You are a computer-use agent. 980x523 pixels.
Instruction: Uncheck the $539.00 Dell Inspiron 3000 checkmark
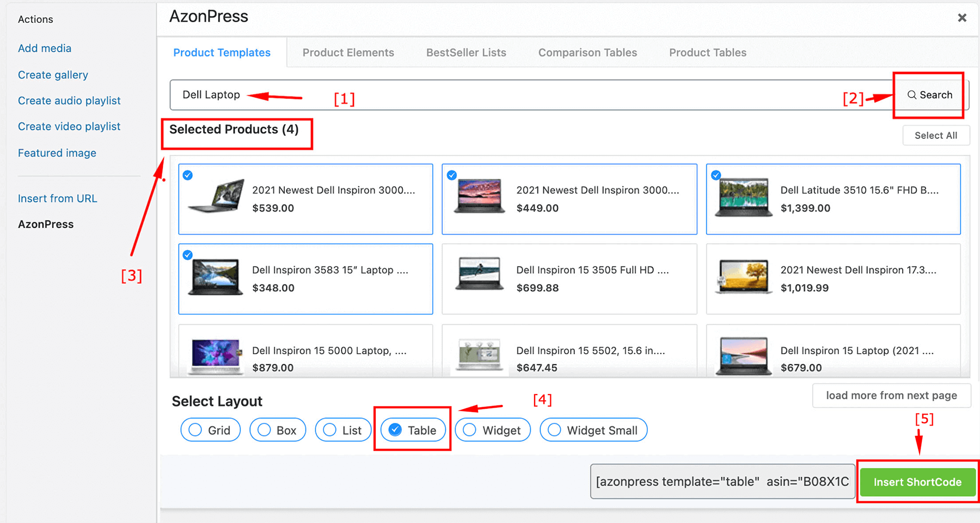188,175
